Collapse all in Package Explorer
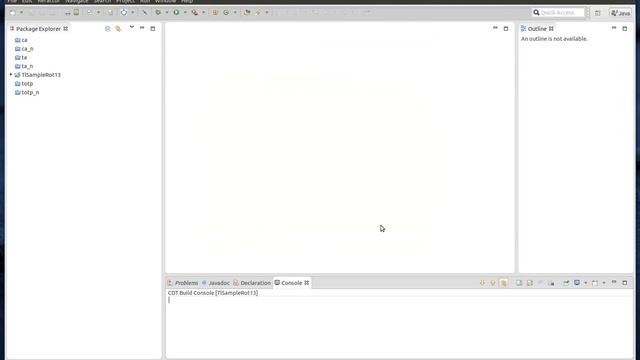 107,29
